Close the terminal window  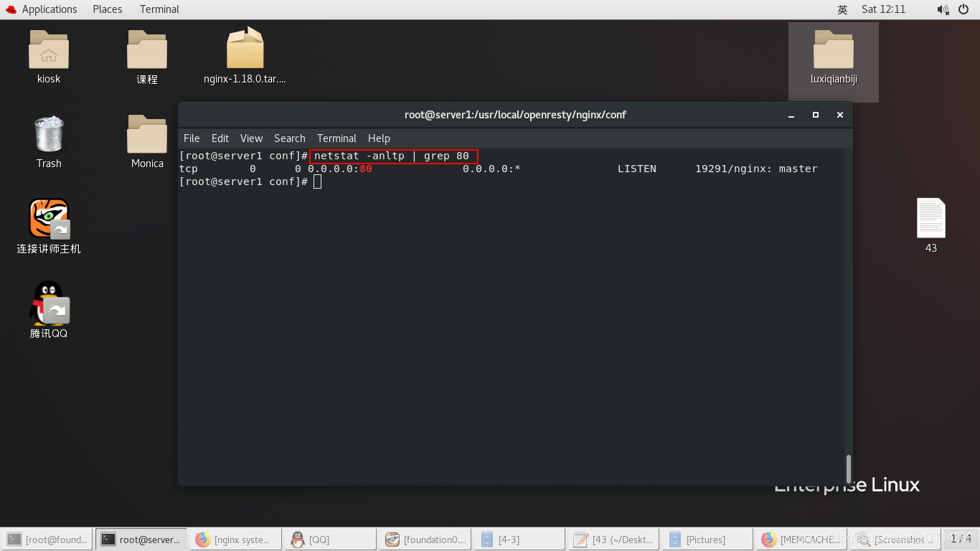[840, 115]
